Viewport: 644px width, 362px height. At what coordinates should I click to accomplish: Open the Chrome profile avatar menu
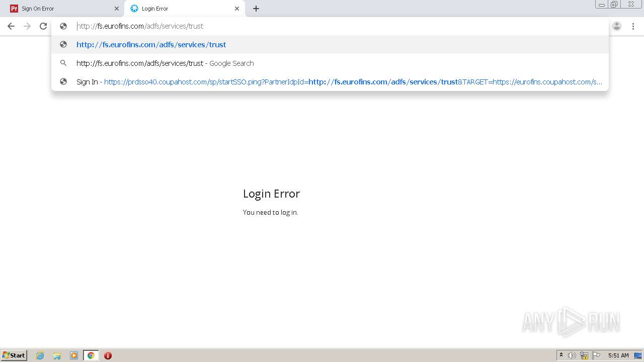[617, 26]
